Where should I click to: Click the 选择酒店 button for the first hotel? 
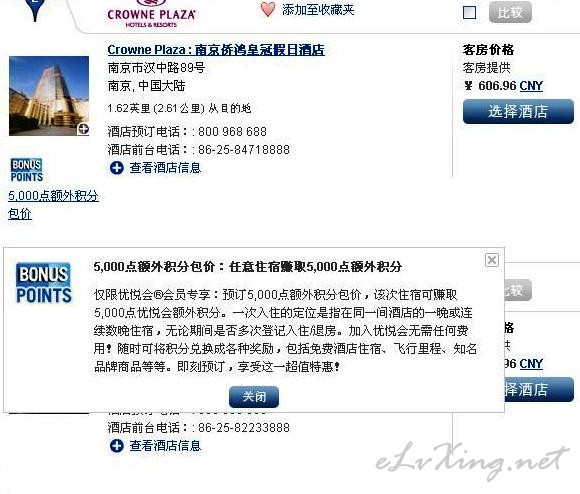click(x=518, y=111)
